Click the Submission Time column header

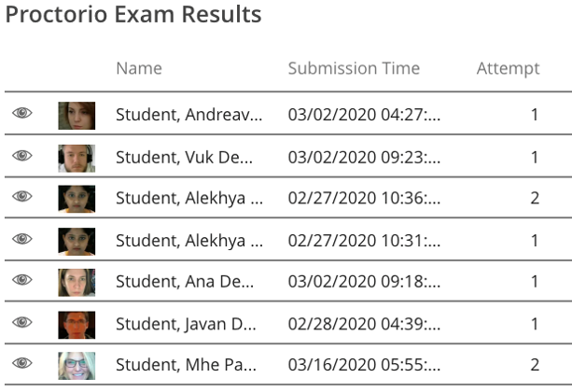[354, 68]
